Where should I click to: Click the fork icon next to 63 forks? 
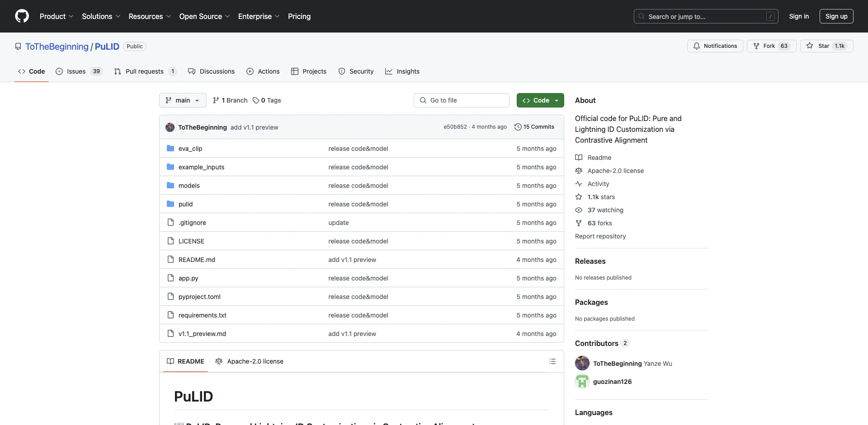(579, 223)
